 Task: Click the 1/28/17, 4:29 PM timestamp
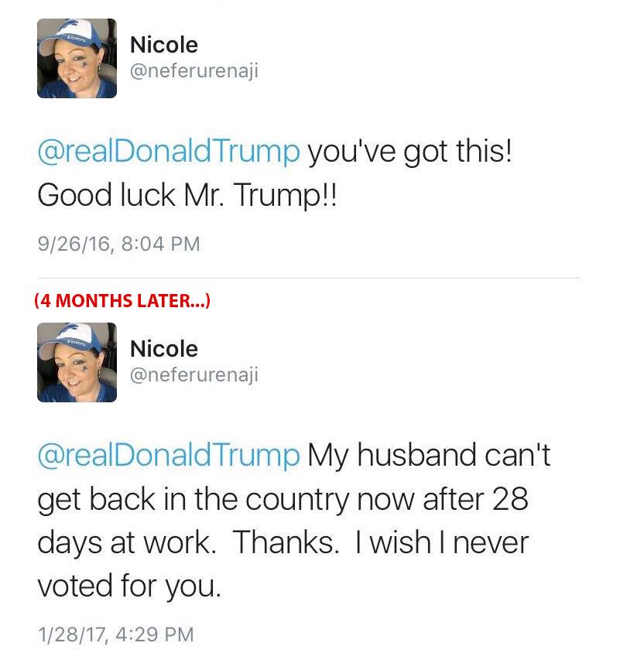(x=116, y=634)
